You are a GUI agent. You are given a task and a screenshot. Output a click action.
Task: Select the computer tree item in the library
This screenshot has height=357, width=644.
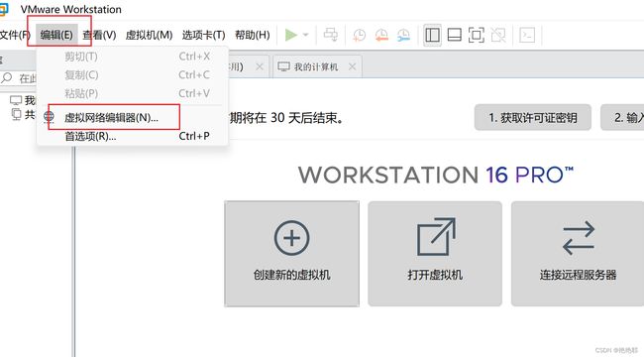[x=23, y=100]
